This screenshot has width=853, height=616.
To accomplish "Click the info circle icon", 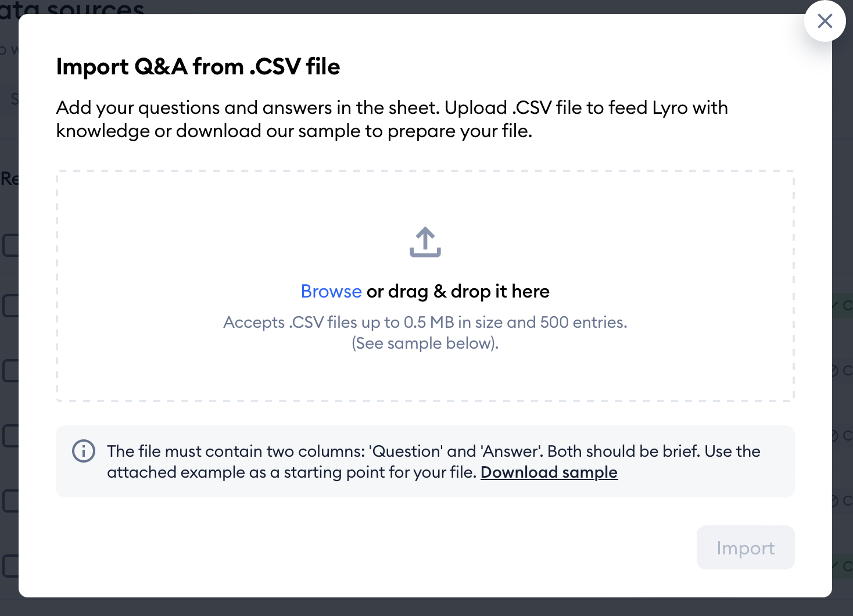I will pos(84,451).
